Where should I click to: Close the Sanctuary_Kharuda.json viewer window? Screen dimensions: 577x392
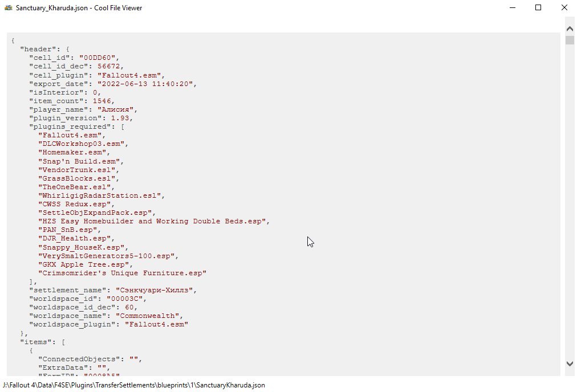[x=564, y=8]
